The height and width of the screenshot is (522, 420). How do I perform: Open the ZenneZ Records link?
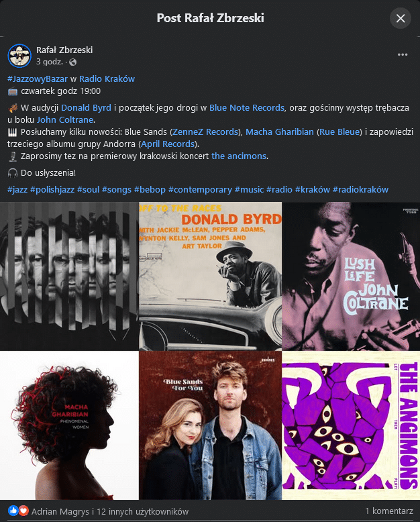[x=205, y=132]
